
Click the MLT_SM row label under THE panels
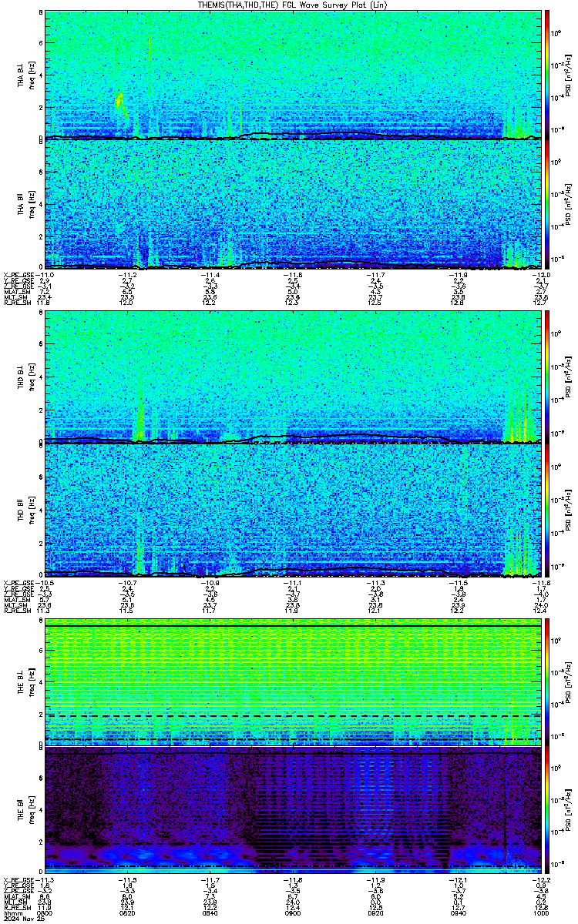point(15,902)
